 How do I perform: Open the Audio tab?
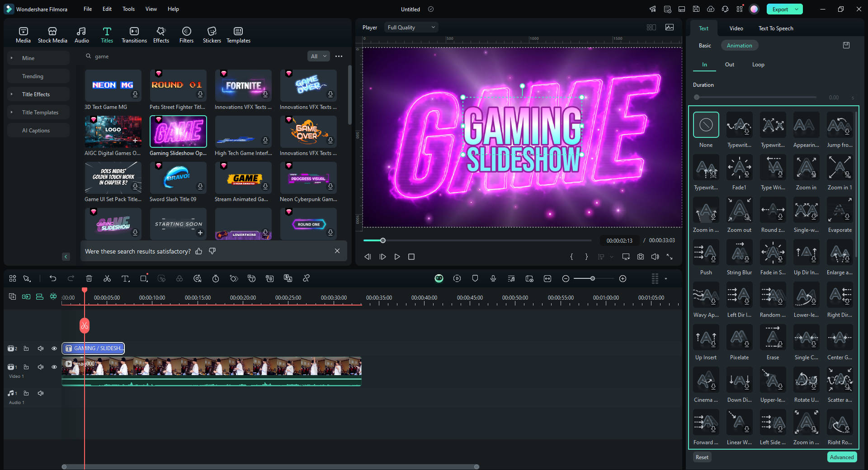coord(81,35)
